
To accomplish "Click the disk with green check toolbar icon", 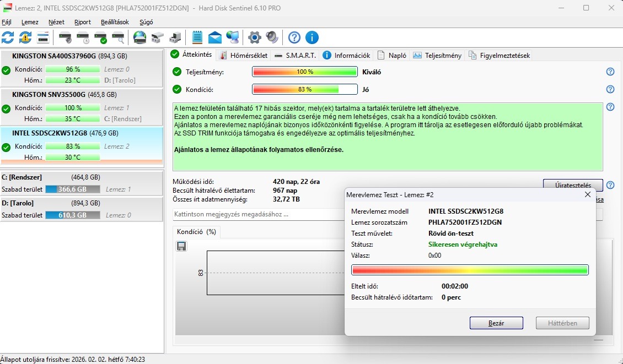I will 100,37.
